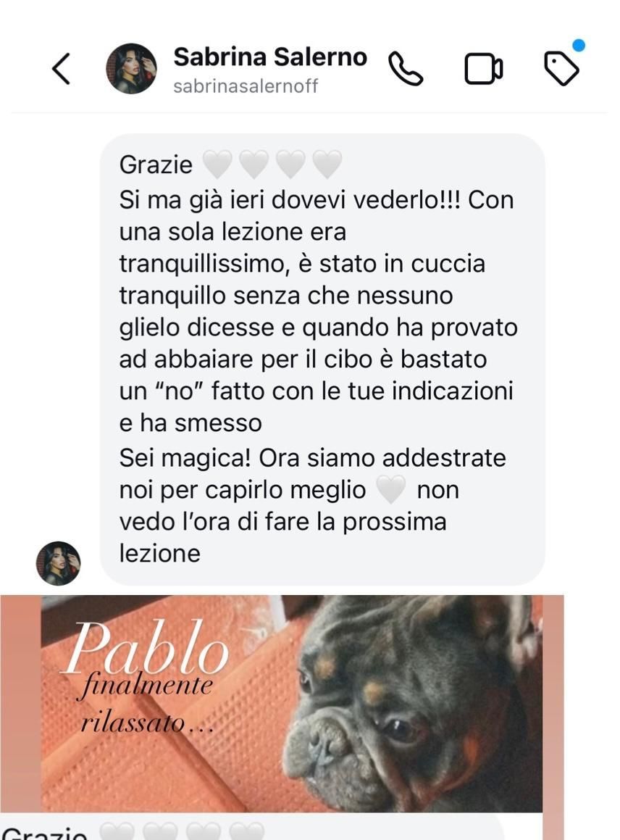
Task: Start a video call with Sabrina
Action: (483, 69)
